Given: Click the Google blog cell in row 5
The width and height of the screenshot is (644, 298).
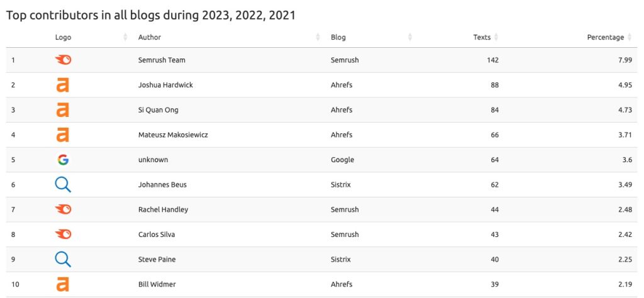Looking at the screenshot, I should (x=342, y=160).
